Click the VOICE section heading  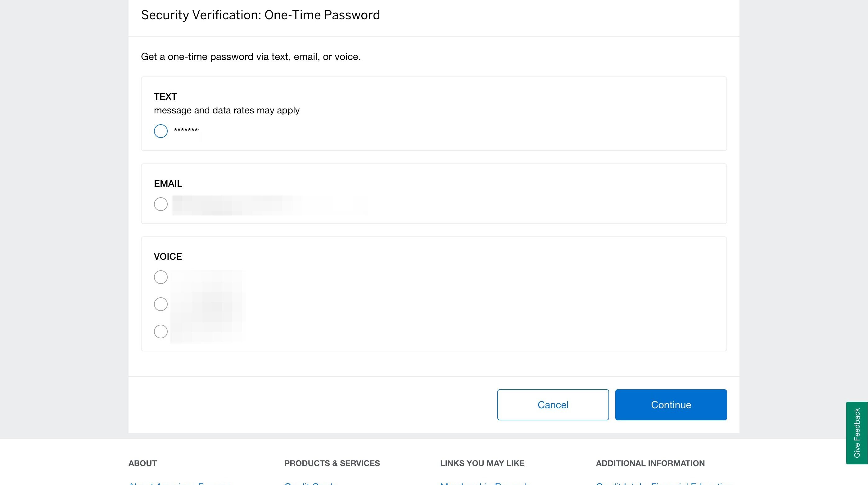[x=168, y=256]
